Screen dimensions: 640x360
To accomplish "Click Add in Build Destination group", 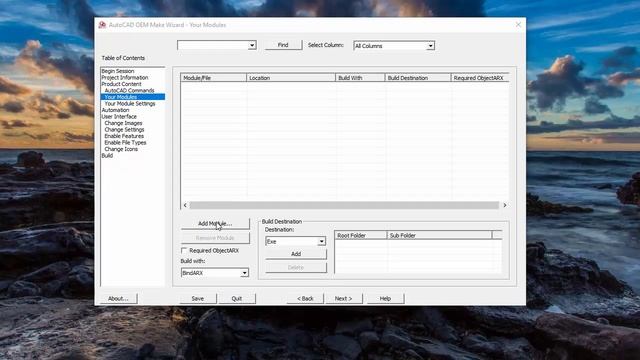I will click(296, 254).
